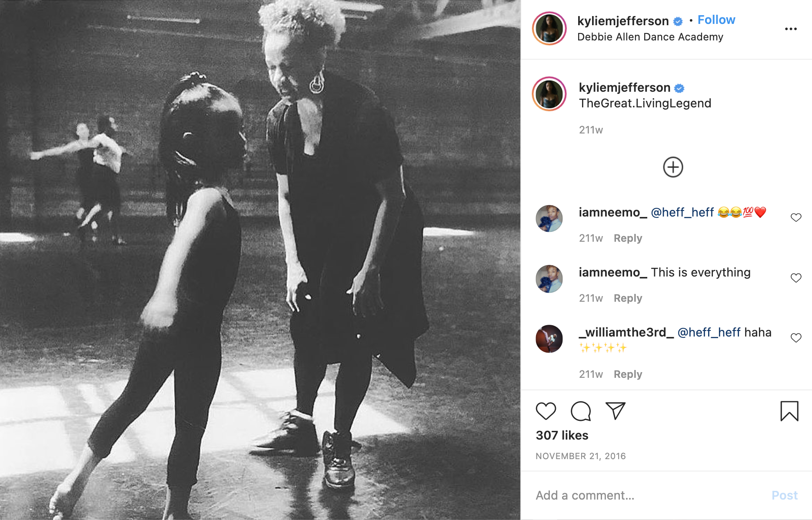Reply to 'This is everything' comment

[x=628, y=298]
